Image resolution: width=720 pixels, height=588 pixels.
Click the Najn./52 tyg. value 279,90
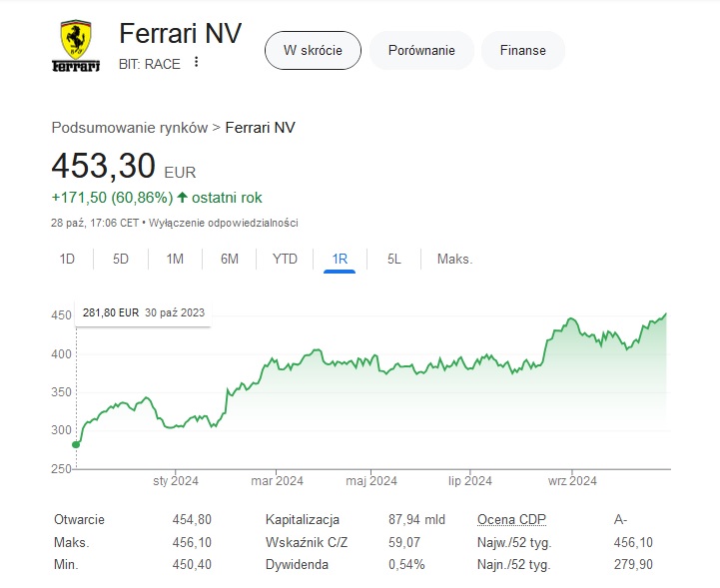click(633, 565)
